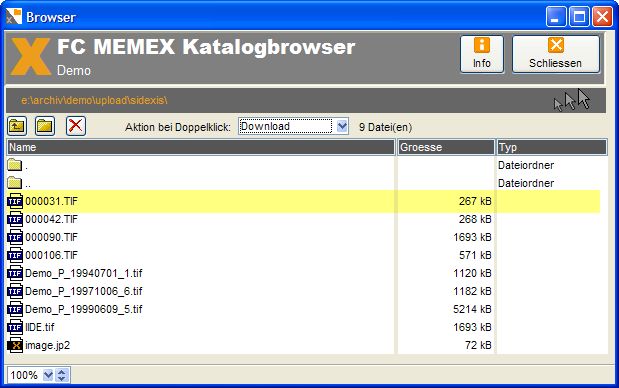Click the Schliessen button

[x=555, y=54]
